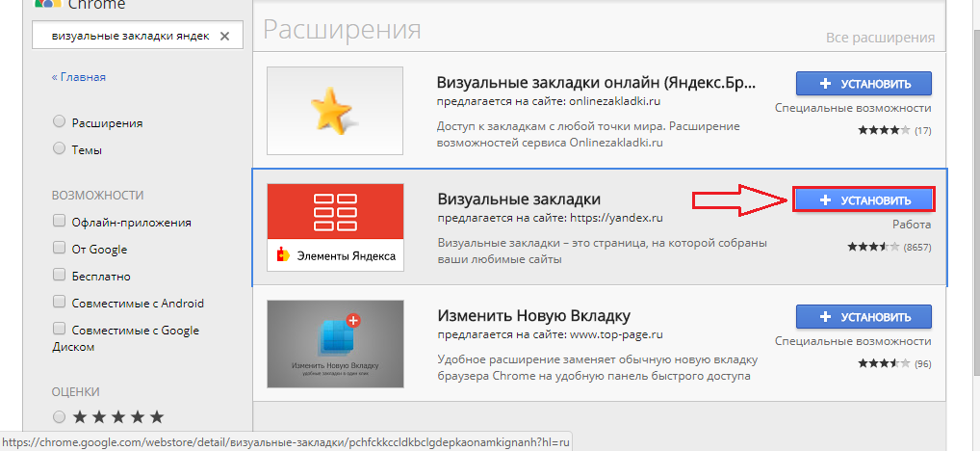The width and height of the screenshot is (980, 451).
Task: Open the Изменить Новую Вкладку thumbnail
Action: pyautogui.click(x=335, y=344)
